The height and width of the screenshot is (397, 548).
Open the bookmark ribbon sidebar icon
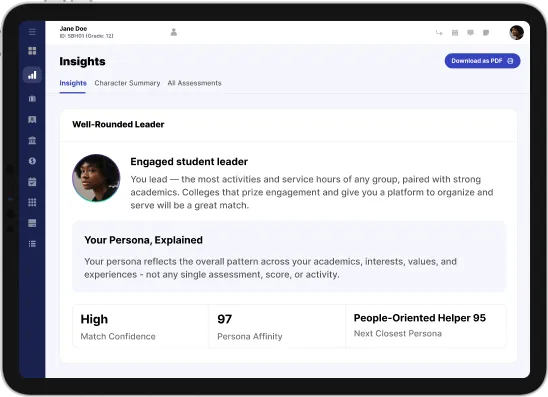point(32,120)
